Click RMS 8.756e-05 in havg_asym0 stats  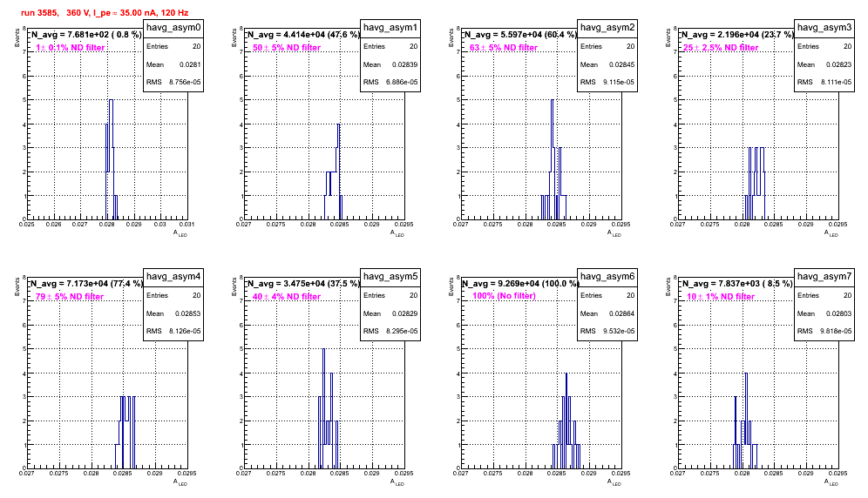(x=173, y=82)
